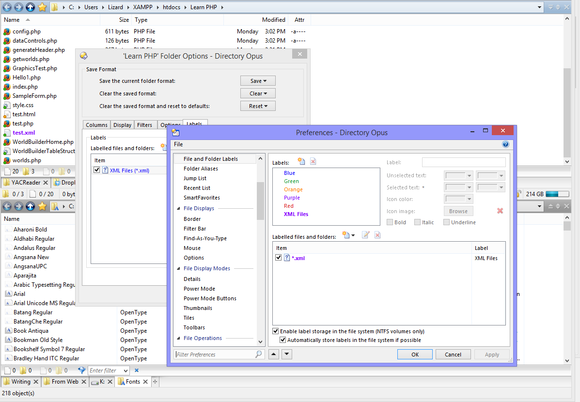Open the Reset to defaults dropdown
580x402 pixels.
click(258, 106)
